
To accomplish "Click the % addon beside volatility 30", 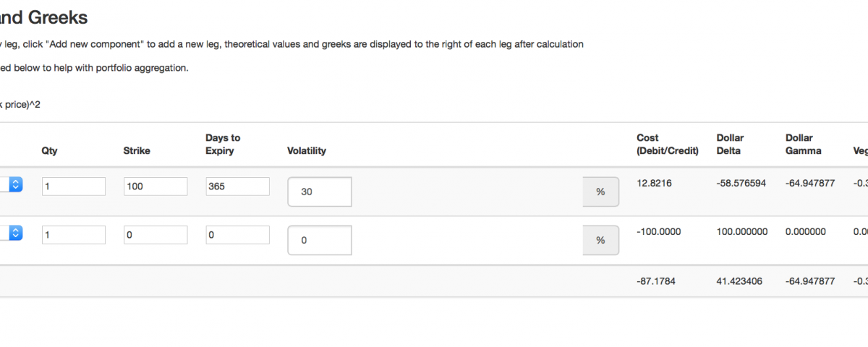I will 600,192.
